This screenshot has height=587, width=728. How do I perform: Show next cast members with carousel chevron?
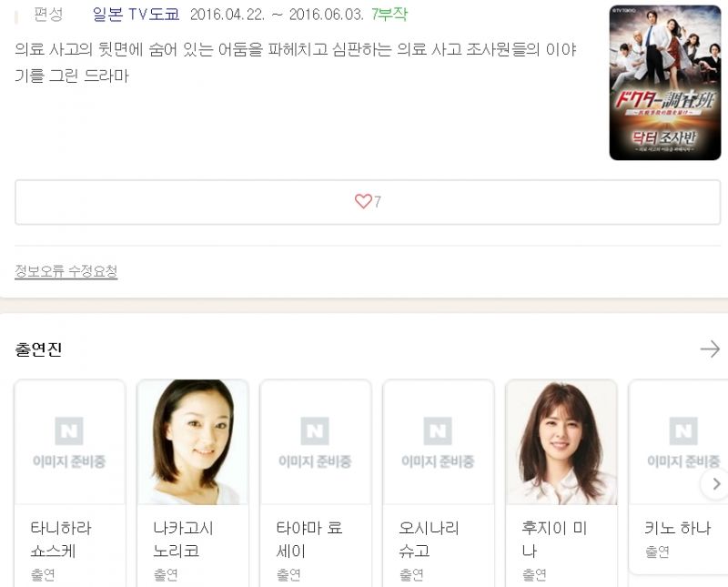point(715,484)
